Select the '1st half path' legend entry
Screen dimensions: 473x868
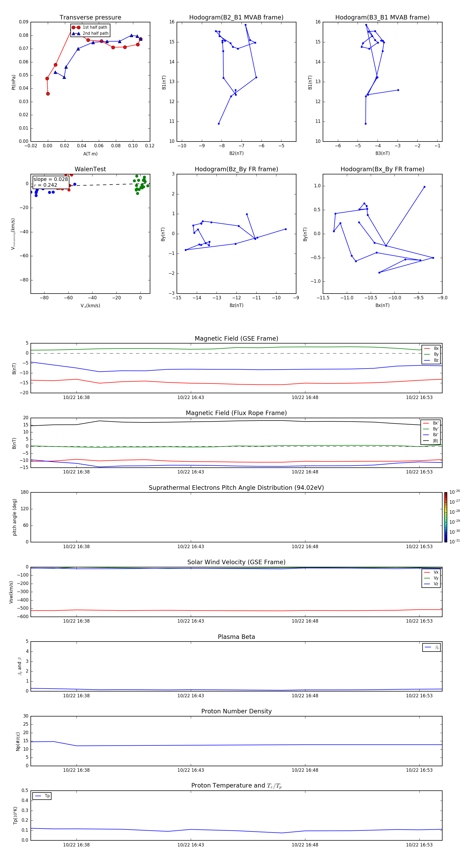pos(90,27)
